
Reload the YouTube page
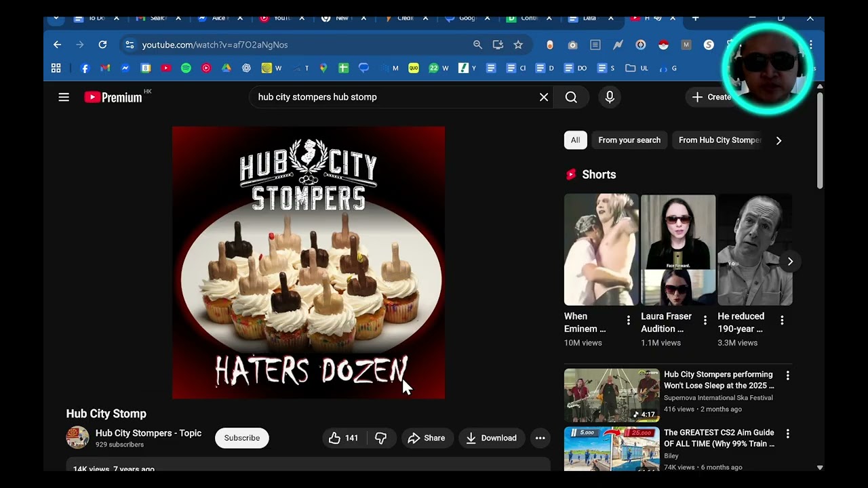pos(102,45)
